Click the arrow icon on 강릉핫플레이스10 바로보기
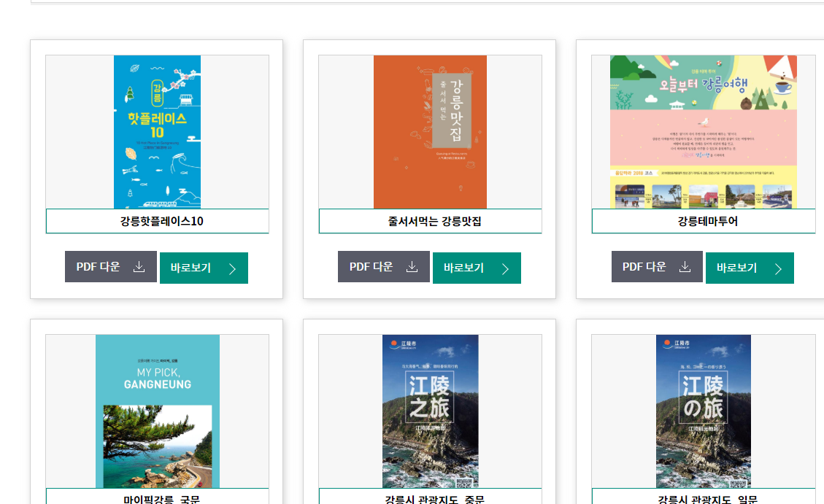This screenshot has width=824, height=504. click(232, 269)
